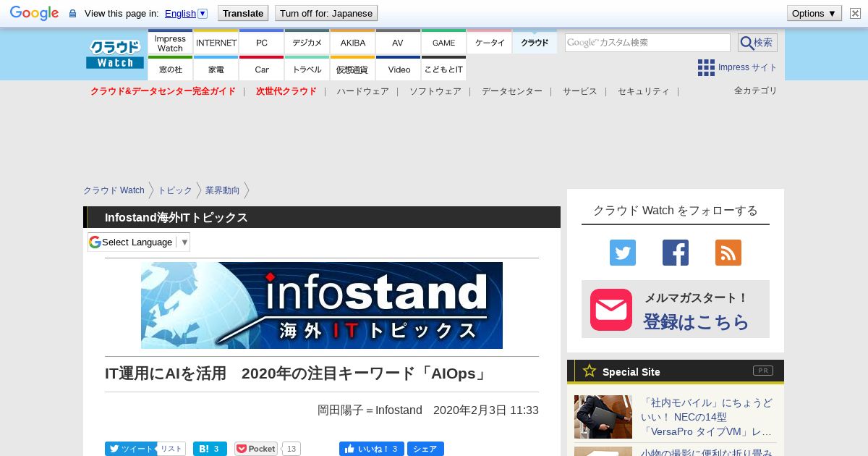Viewport: 868px width, 456px height.
Task: Click the Impress site grid icon
Action: coord(706,68)
